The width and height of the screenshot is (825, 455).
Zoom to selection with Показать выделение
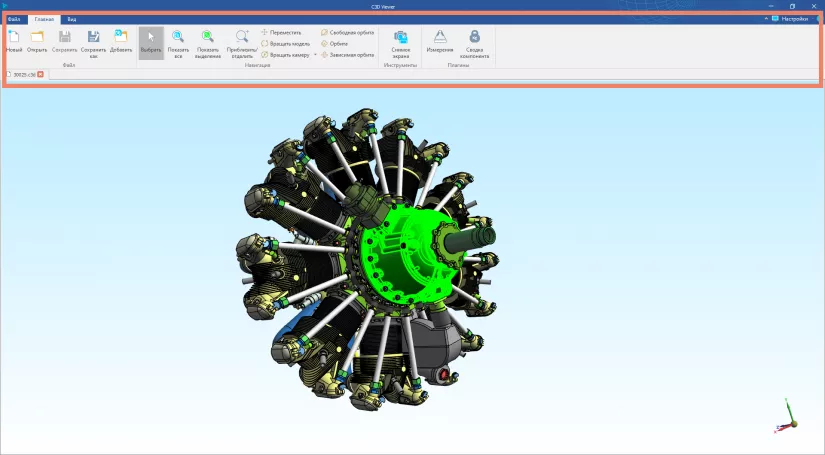pyautogui.click(x=208, y=44)
